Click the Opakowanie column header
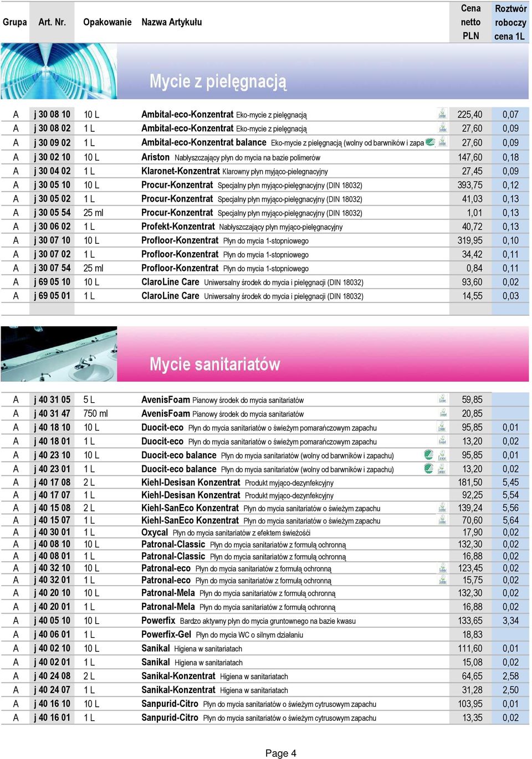The height and width of the screenshot is (759, 532). point(108,22)
